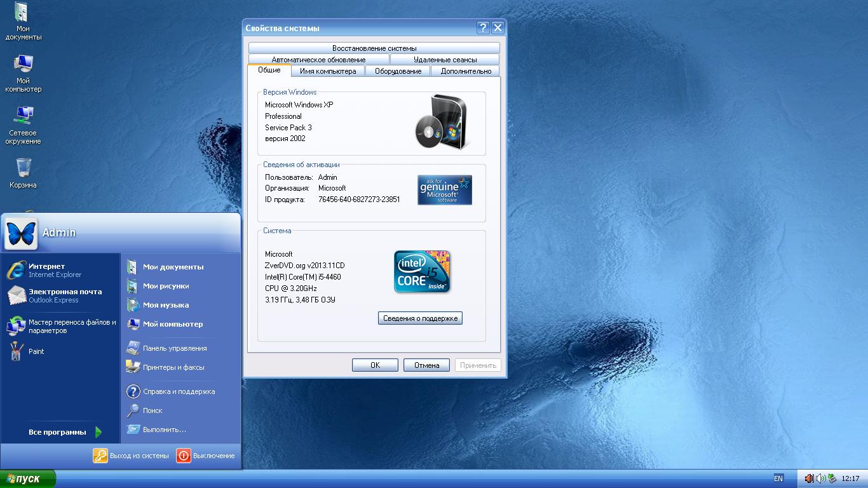Click the Организация value Microsoft
Image resolution: width=868 pixels, height=488 pixels.
(x=332, y=188)
